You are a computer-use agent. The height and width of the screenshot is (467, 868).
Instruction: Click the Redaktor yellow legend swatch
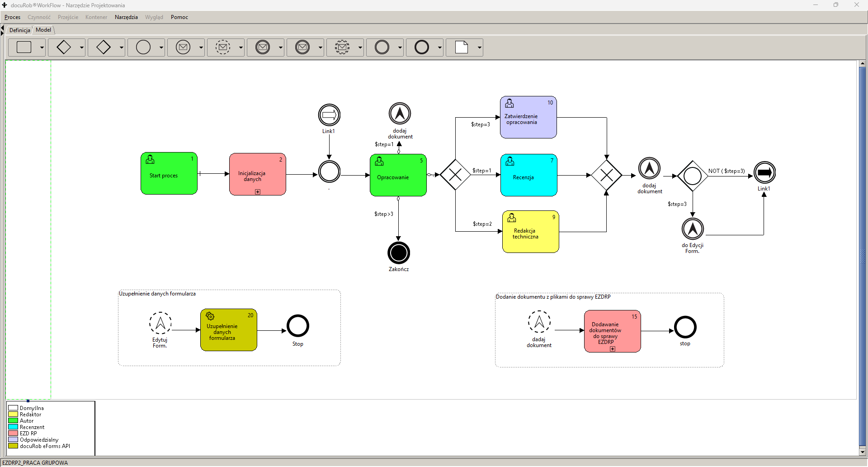tap(13, 415)
